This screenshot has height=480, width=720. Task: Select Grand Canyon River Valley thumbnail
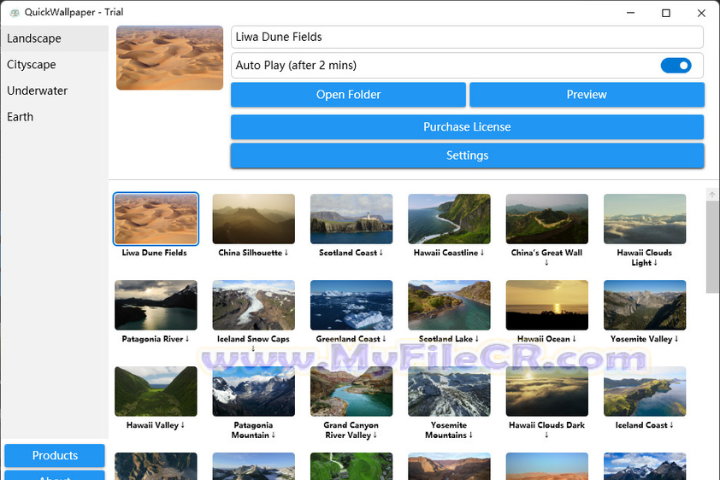point(351,391)
